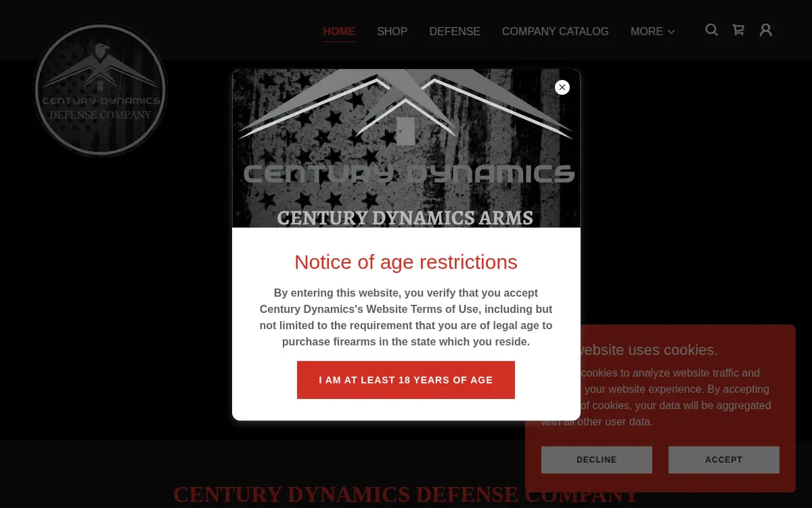The width and height of the screenshot is (812, 508).
Task: Open the site search icon
Action: (711, 30)
